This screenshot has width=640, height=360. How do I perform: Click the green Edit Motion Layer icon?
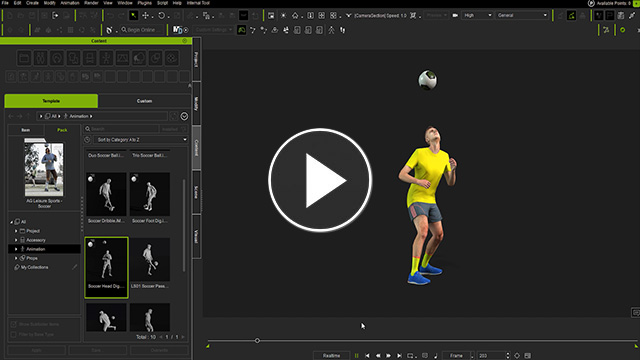point(242,30)
